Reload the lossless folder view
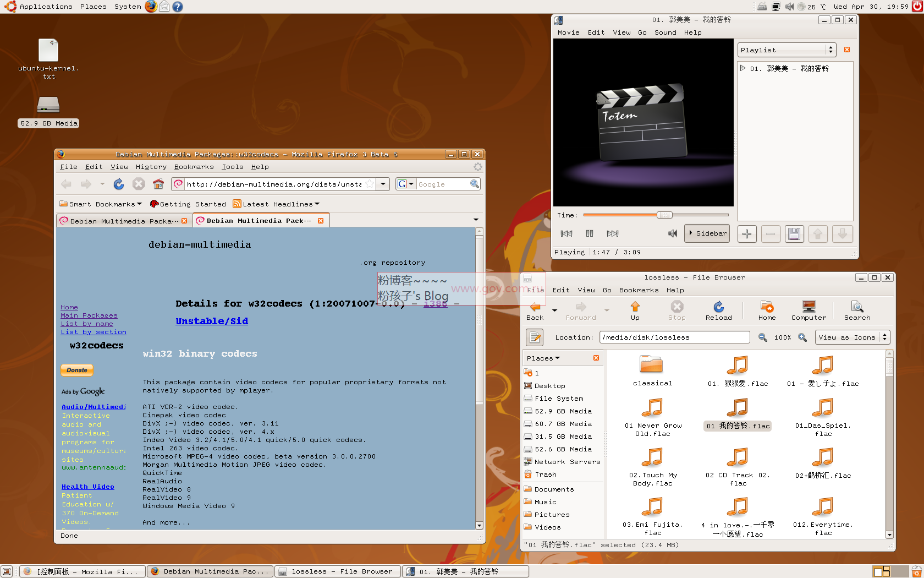Image resolution: width=924 pixels, height=578 pixels. 719,311
